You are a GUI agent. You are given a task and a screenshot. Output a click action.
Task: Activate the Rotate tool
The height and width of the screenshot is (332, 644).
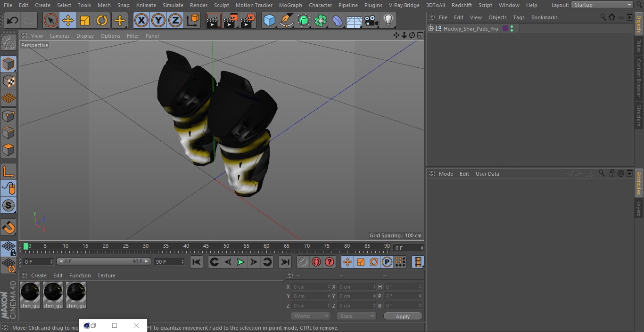pyautogui.click(x=102, y=20)
